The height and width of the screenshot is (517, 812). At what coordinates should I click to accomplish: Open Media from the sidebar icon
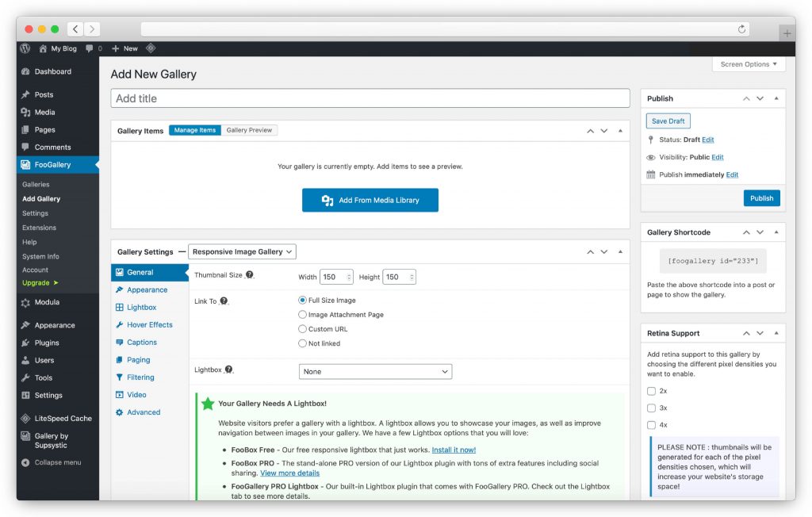pos(26,113)
